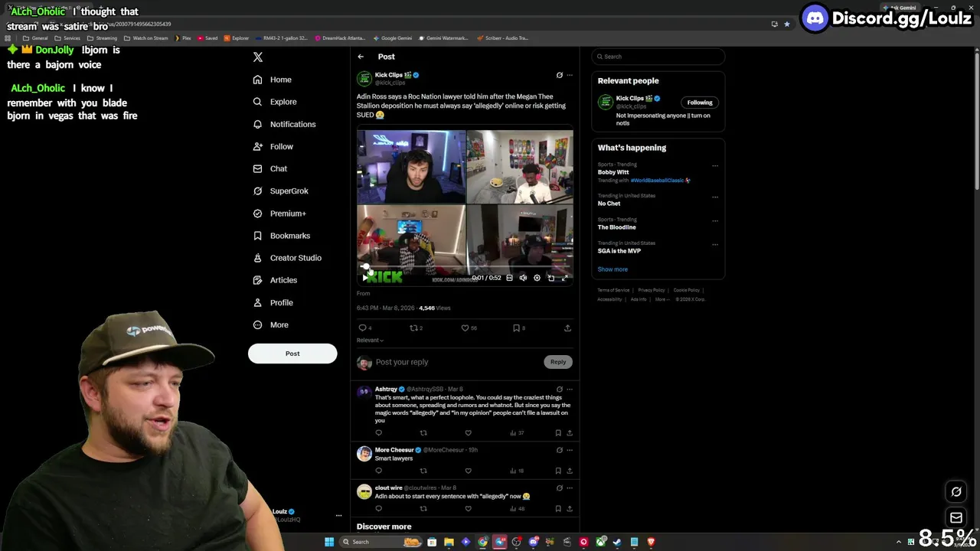The image size is (980, 551).
Task: Open Profile from the sidebar
Action: pyautogui.click(x=273, y=302)
